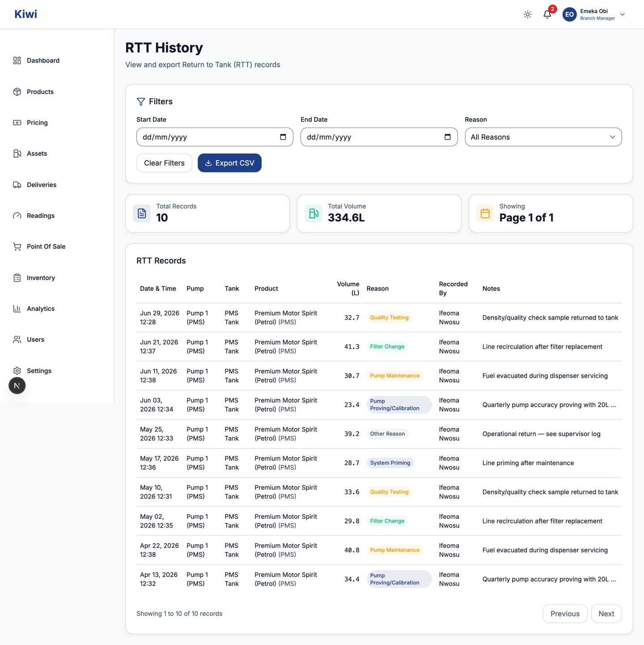Select Readings in the sidebar
Screen dimensions: 644x645
click(41, 216)
